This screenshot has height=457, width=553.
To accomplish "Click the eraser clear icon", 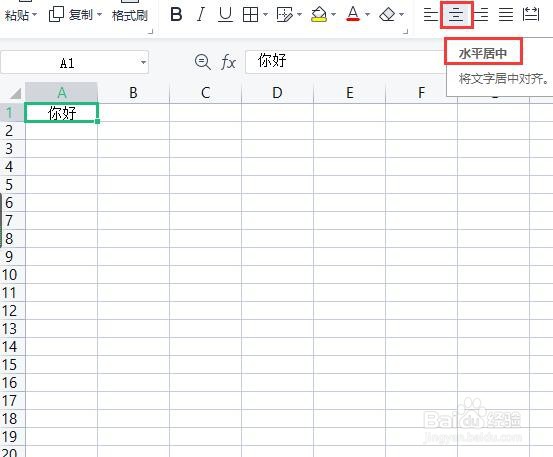I will pyautogui.click(x=387, y=14).
